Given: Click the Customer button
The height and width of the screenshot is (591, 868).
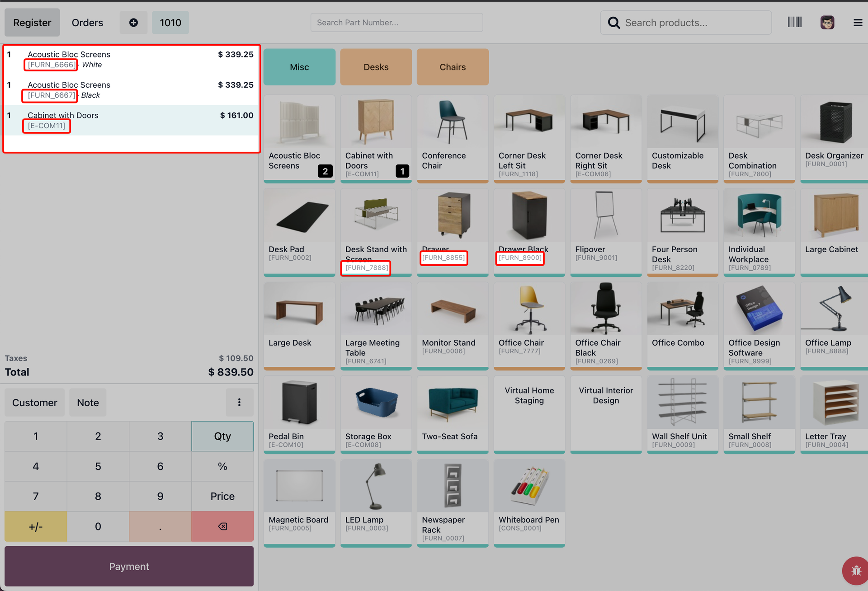Looking at the screenshot, I should (35, 402).
